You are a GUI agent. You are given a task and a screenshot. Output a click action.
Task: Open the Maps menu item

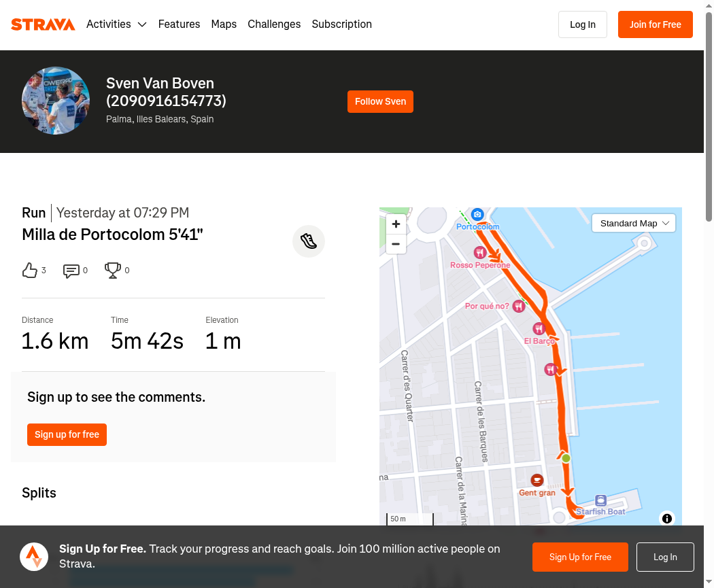coord(224,24)
